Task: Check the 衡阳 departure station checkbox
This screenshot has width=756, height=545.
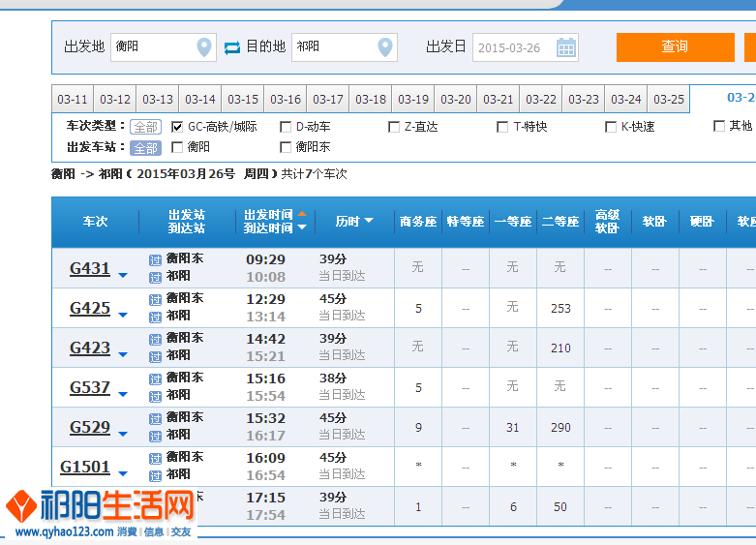Action: pos(177,147)
